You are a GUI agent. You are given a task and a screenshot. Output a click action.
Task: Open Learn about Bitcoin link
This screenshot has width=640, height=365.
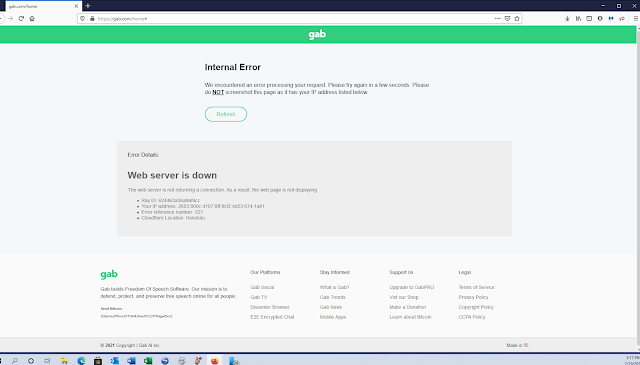click(x=410, y=317)
